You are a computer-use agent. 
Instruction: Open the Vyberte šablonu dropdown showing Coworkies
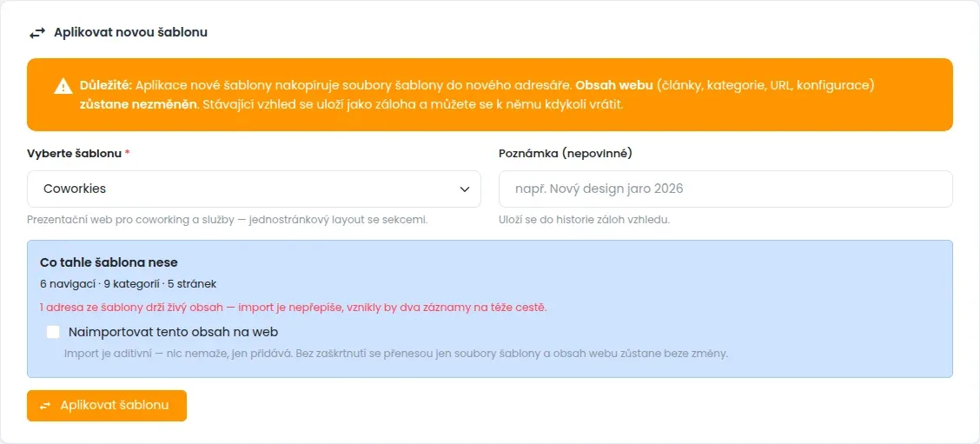click(254, 189)
